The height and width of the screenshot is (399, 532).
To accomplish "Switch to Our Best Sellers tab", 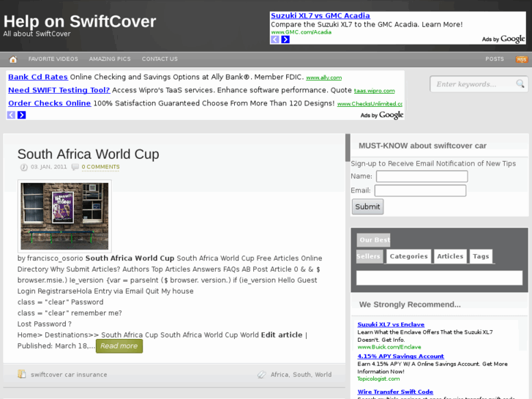I will click(373, 248).
